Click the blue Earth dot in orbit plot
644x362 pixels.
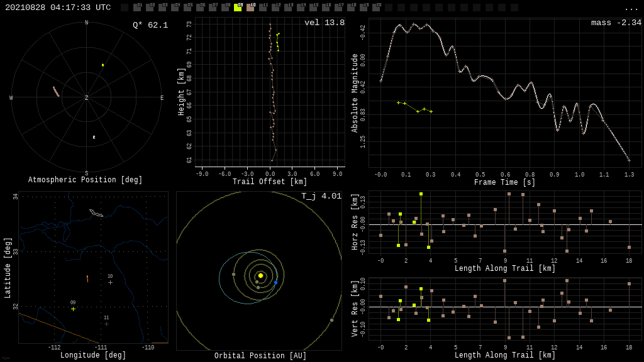pyautogui.click(x=275, y=282)
